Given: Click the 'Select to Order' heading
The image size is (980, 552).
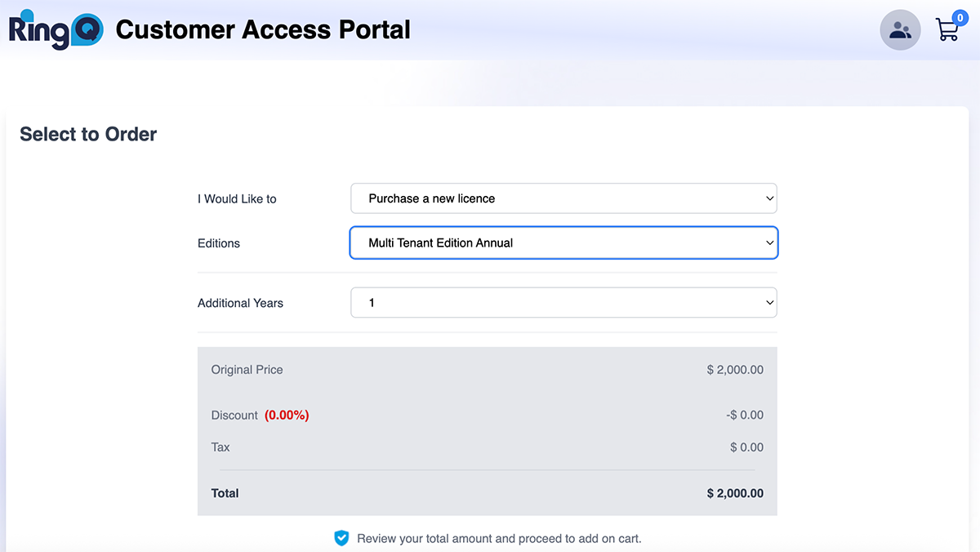Looking at the screenshot, I should coord(88,135).
